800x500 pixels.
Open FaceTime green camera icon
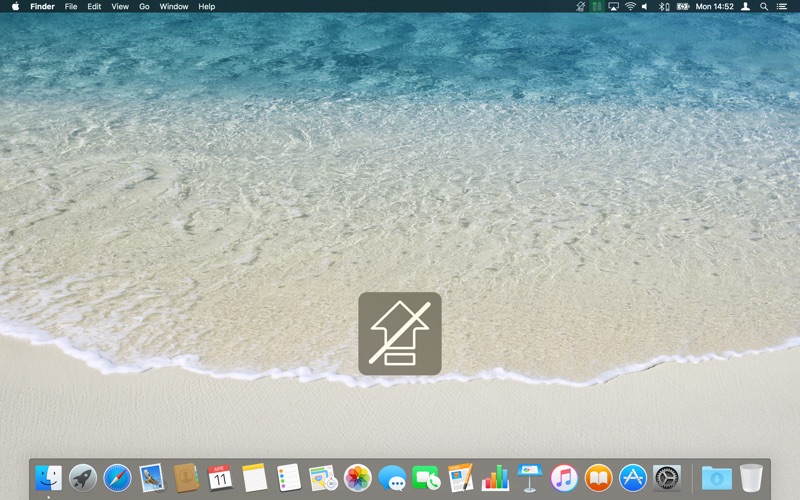coord(426,478)
